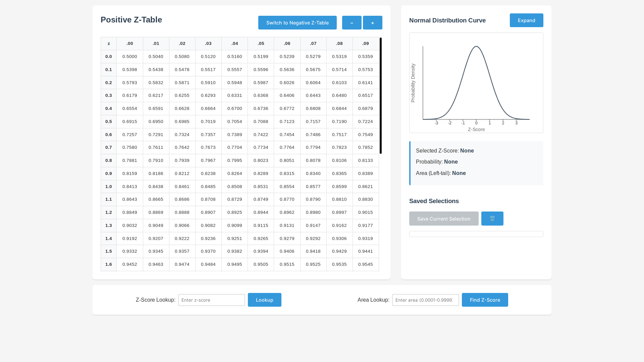The image size is (644, 362).
Task: Select cell 0.7486 in row 0.6
Action: pos(313,135)
